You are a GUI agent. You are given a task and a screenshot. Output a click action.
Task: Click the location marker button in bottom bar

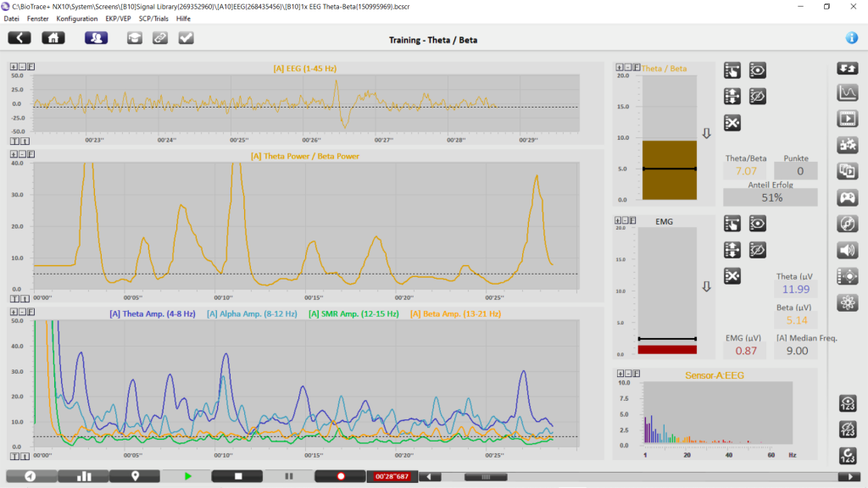(x=135, y=476)
